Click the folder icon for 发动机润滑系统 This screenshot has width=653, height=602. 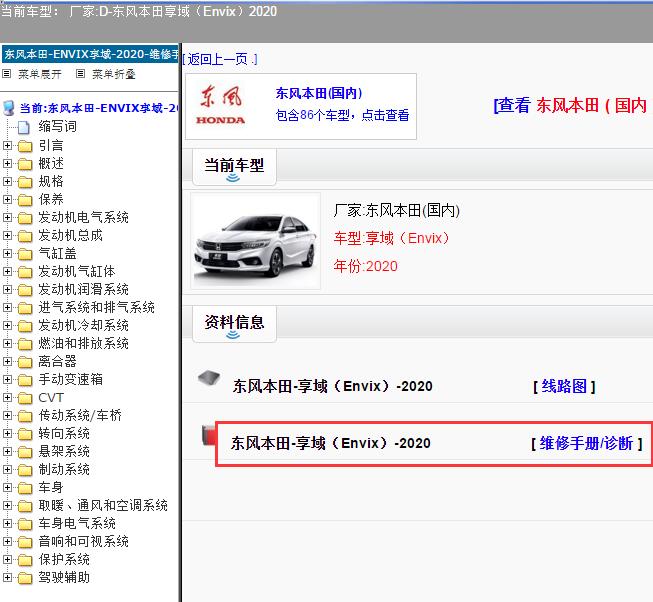(25, 290)
